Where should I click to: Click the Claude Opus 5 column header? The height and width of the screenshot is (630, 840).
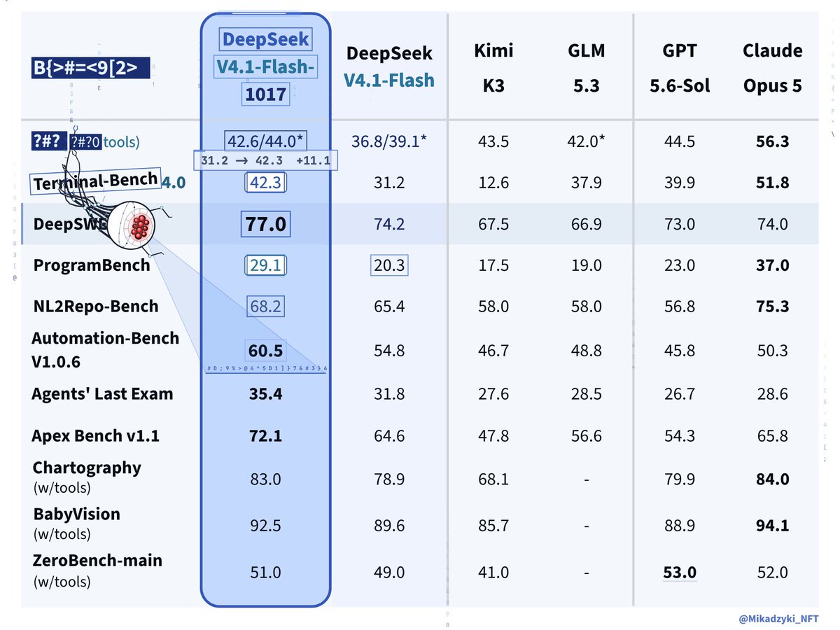click(x=772, y=69)
